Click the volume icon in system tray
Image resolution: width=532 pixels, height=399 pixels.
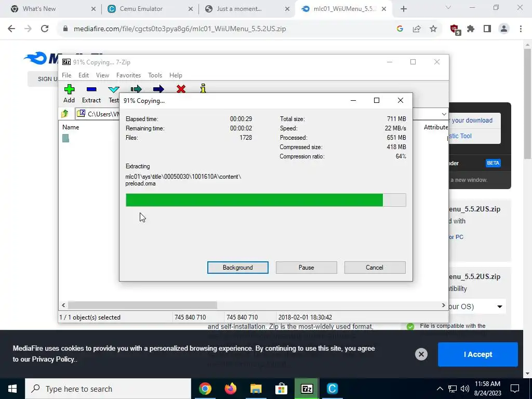coord(465,389)
